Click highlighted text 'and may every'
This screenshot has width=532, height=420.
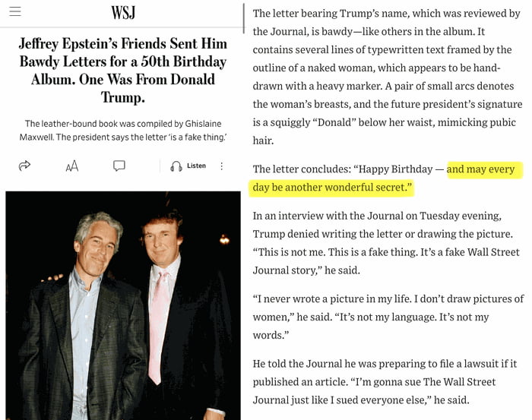(481, 169)
